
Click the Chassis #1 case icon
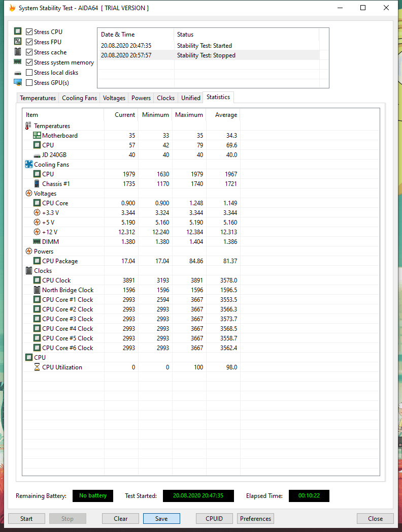pos(37,183)
